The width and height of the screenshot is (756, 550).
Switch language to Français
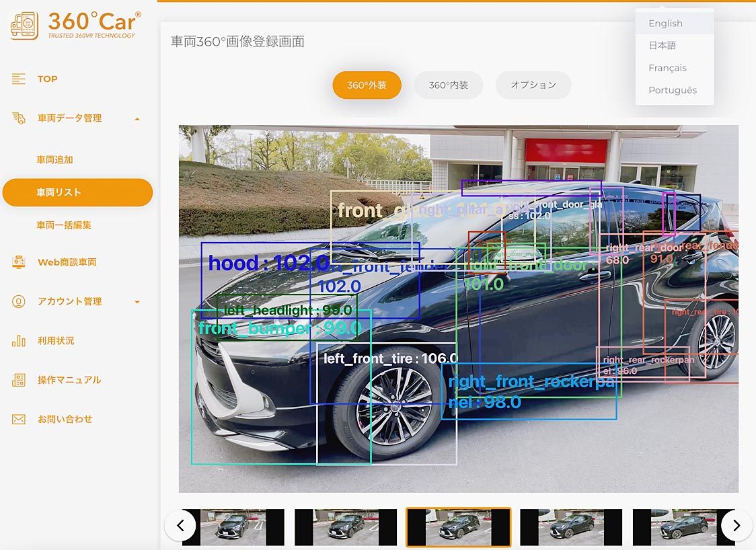coord(667,68)
